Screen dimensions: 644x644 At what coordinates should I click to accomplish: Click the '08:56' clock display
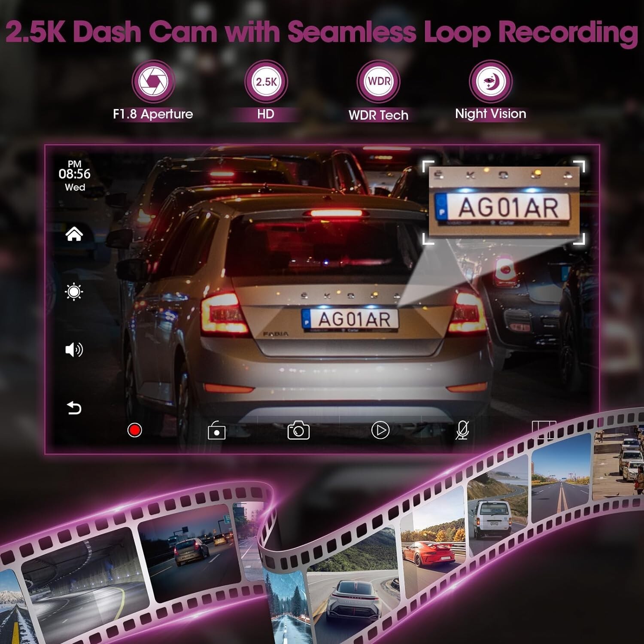[75, 174]
